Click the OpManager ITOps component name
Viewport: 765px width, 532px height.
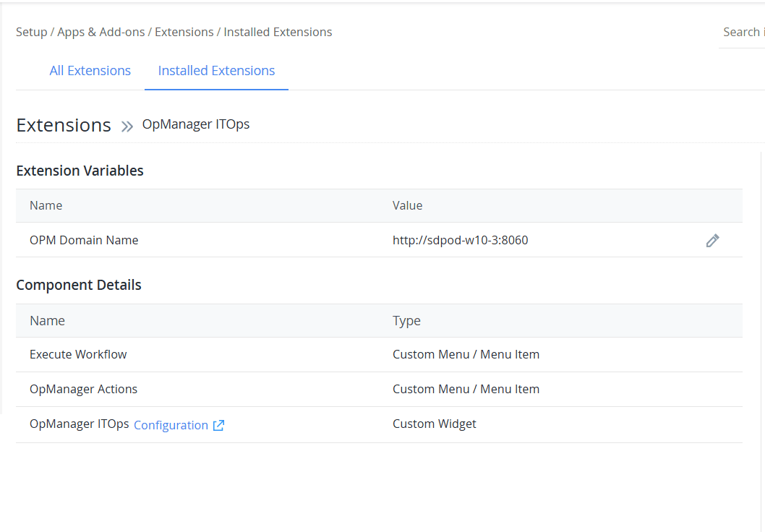point(79,424)
